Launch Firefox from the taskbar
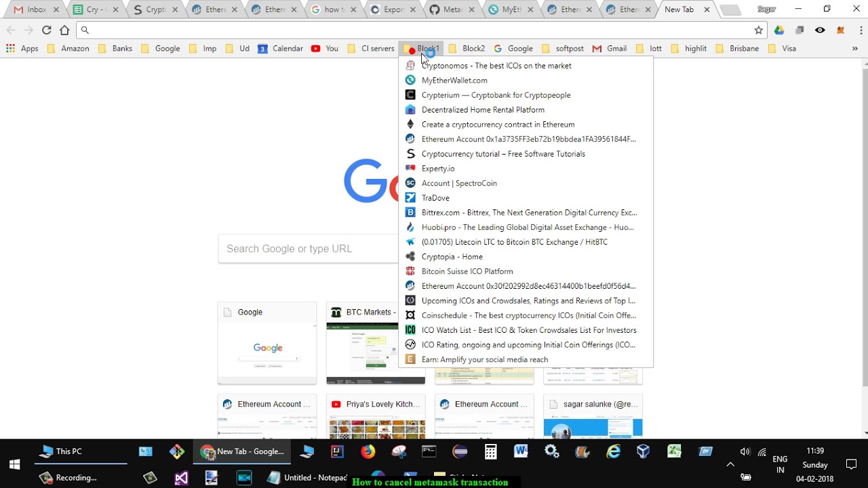 (368, 451)
